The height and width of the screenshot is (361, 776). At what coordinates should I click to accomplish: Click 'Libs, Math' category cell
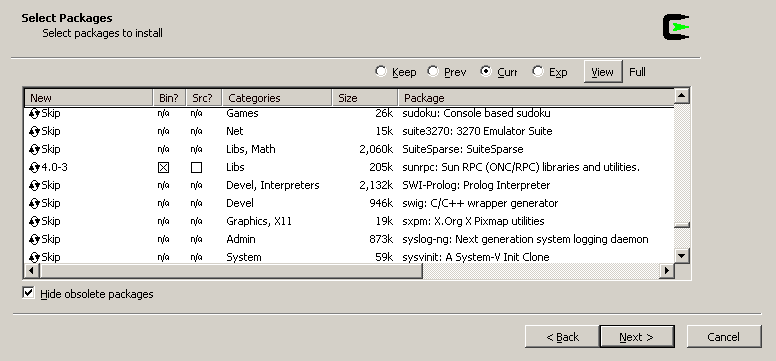point(250,149)
